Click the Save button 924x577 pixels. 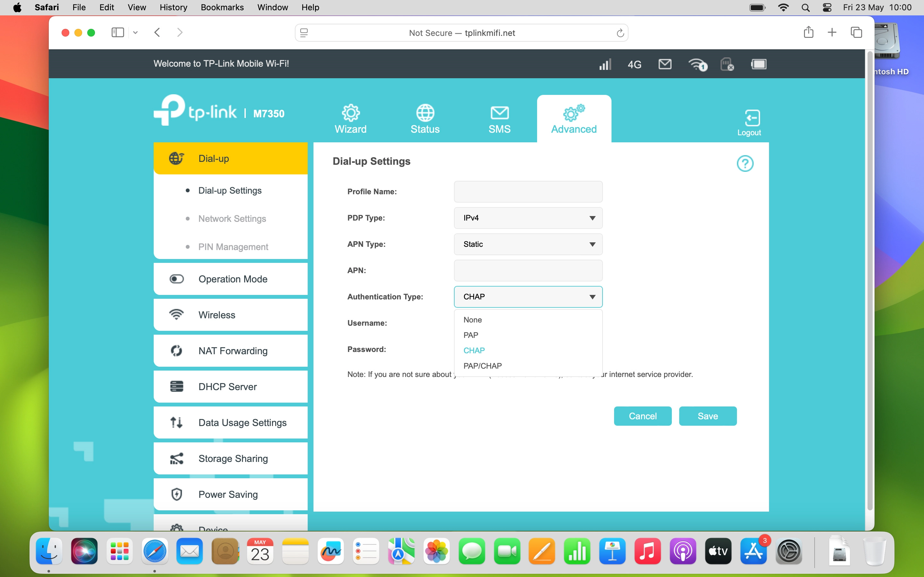click(707, 416)
